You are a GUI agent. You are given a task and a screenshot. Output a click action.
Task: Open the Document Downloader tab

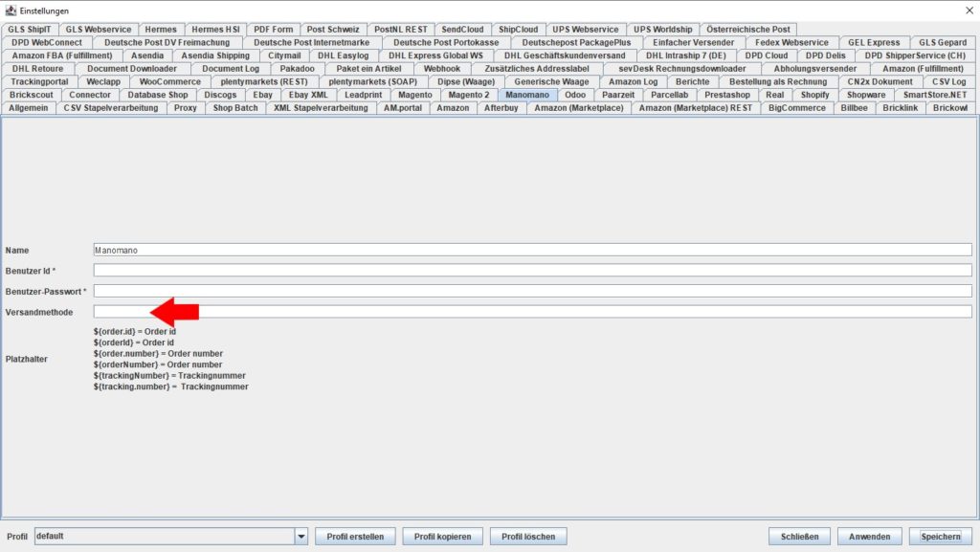click(132, 69)
